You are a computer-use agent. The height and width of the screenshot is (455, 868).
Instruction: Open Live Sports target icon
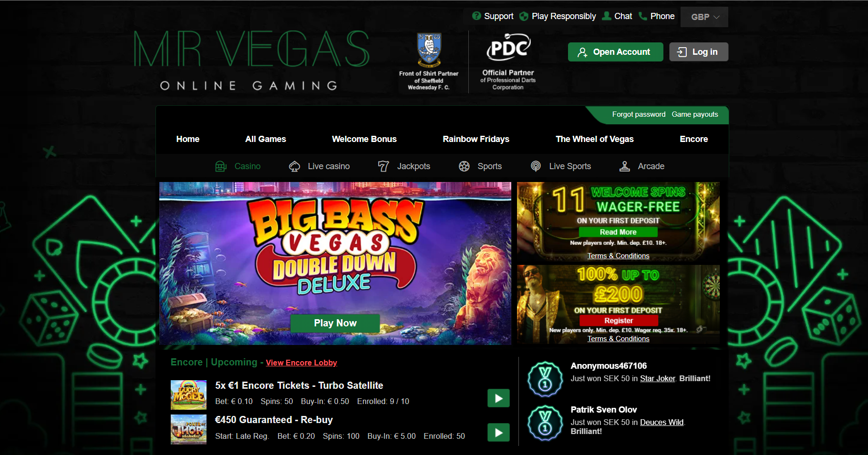point(536,166)
